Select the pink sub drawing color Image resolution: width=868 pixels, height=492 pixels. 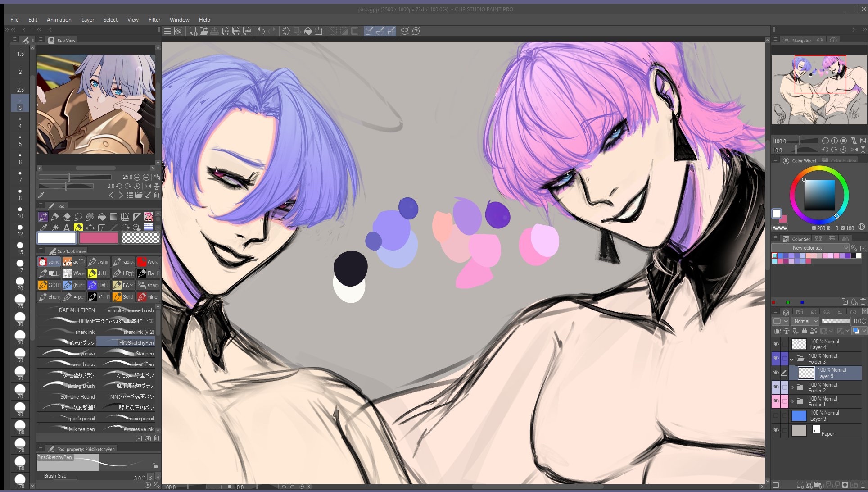[x=99, y=238]
